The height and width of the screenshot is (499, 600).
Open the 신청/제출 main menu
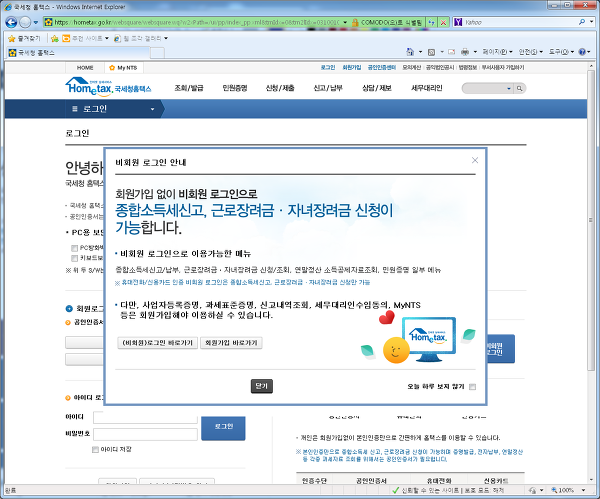point(280,88)
